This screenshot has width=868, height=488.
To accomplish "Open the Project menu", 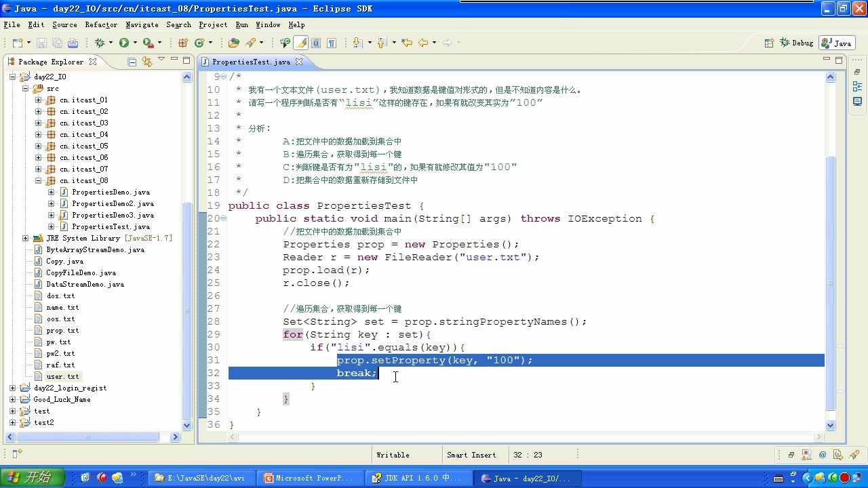I will (213, 24).
